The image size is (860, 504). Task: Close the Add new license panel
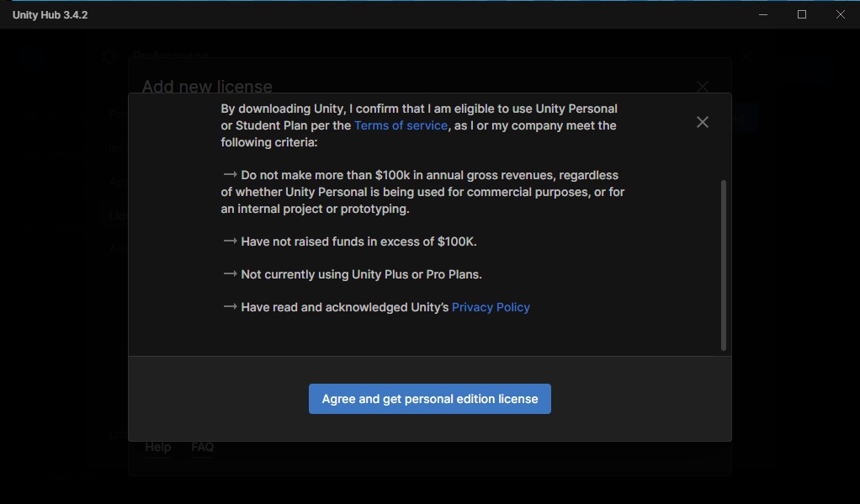(702, 86)
